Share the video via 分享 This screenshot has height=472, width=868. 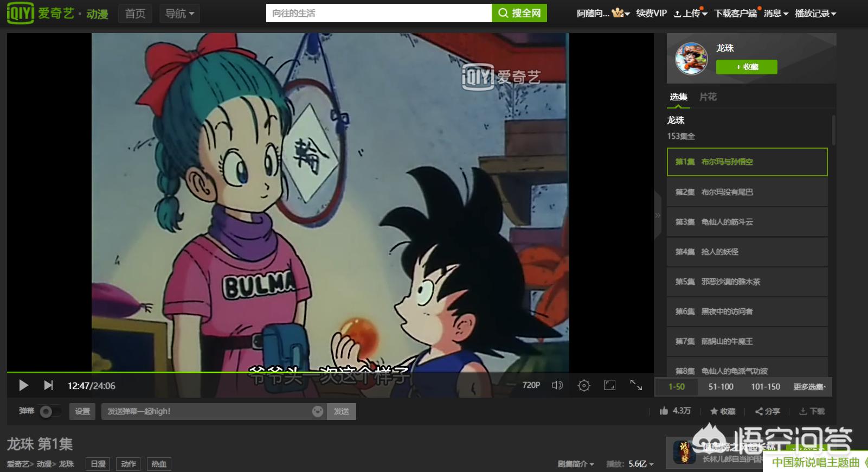(x=767, y=411)
